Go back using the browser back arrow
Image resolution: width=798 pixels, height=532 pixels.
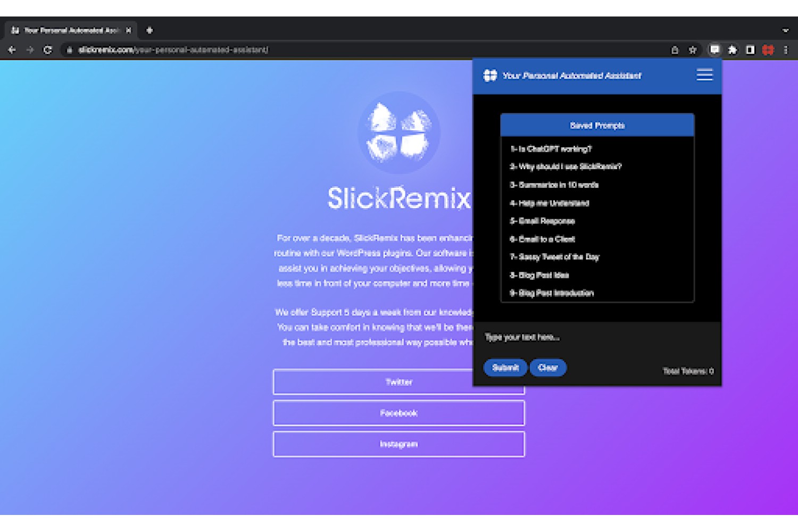[x=12, y=50]
